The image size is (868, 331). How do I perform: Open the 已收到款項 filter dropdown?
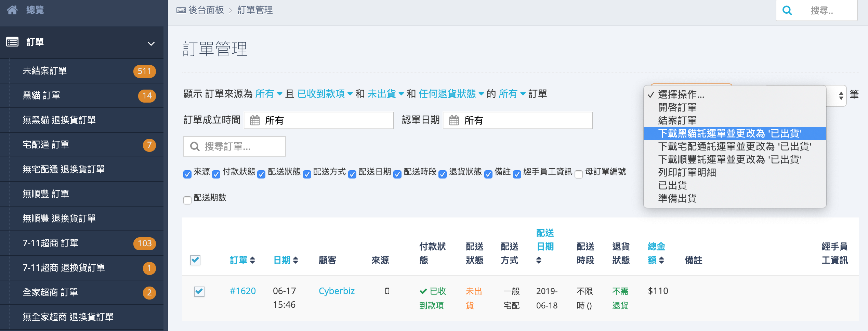tap(325, 94)
